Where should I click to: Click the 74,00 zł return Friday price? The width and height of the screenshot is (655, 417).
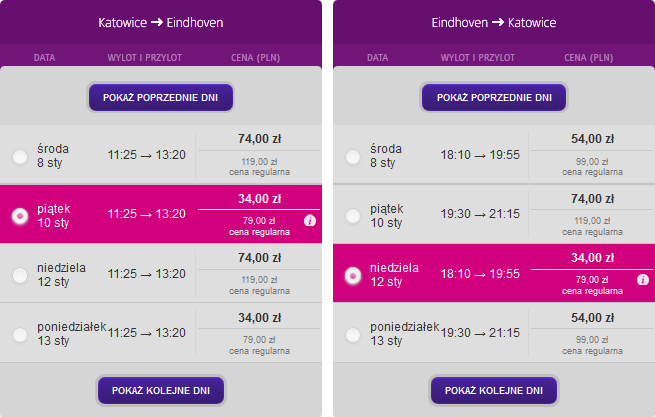(x=592, y=198)
